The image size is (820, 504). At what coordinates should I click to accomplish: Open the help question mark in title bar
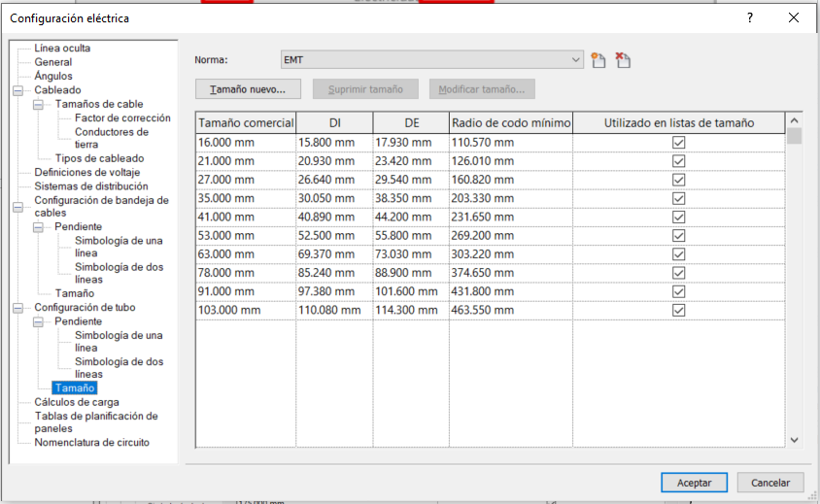point(750,17)
